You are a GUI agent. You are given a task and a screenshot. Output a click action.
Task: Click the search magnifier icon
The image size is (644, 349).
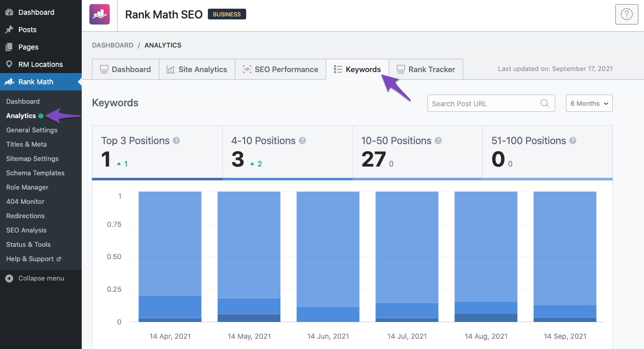tap(545, 103)
